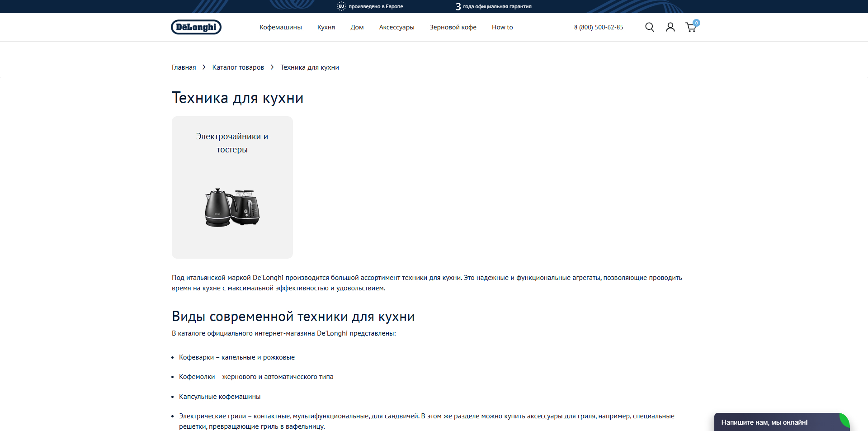Click the Техника для кухни breadcrumb
Screen dimensions: 868x431
tap(309, 67)
